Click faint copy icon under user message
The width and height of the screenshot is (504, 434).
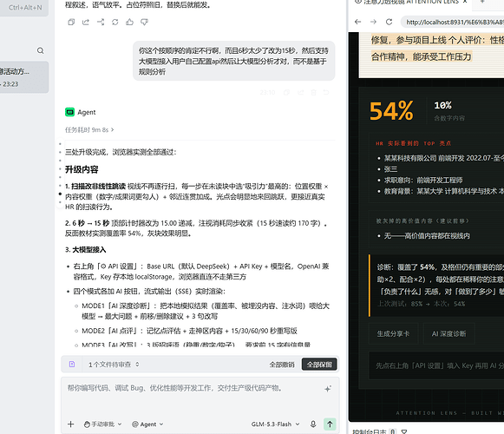click(x=286, y=93)
